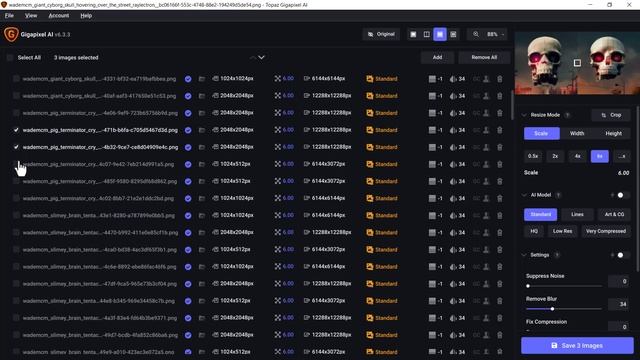
Task: Collapse the Settings section
Action: click(x=524, y=255)
